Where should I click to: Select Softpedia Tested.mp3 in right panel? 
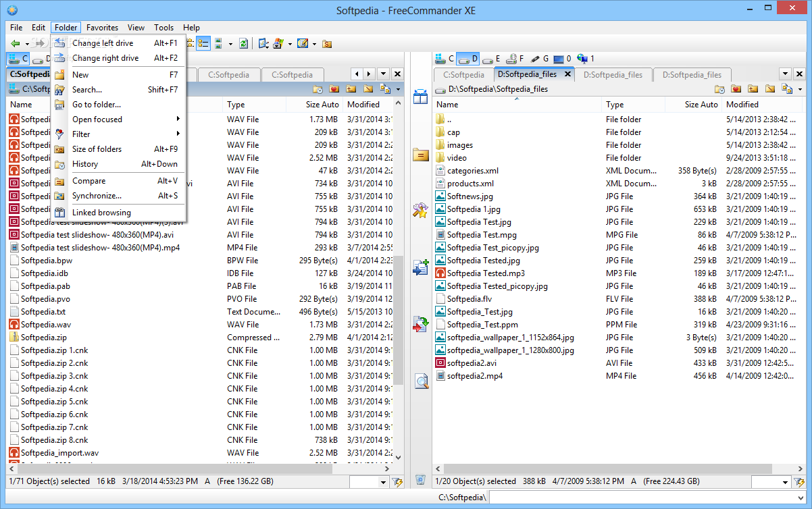(x=486, y=273)
